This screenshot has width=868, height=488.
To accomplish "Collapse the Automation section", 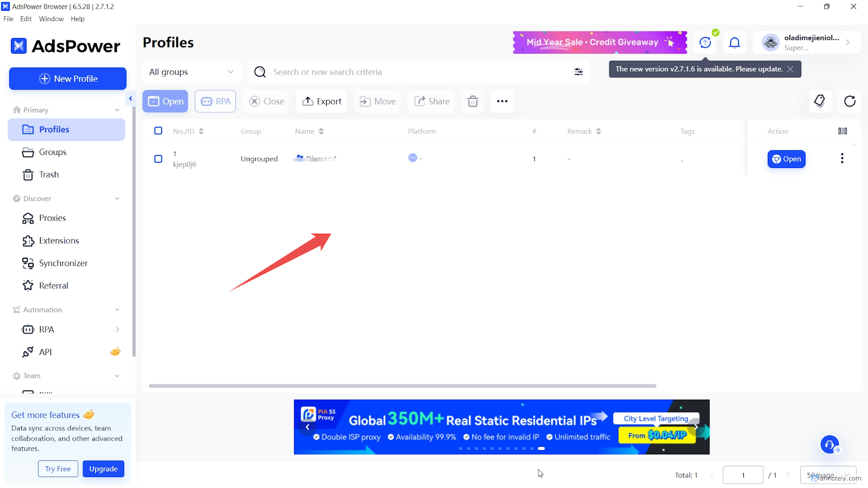I will (x=117, y=310).
